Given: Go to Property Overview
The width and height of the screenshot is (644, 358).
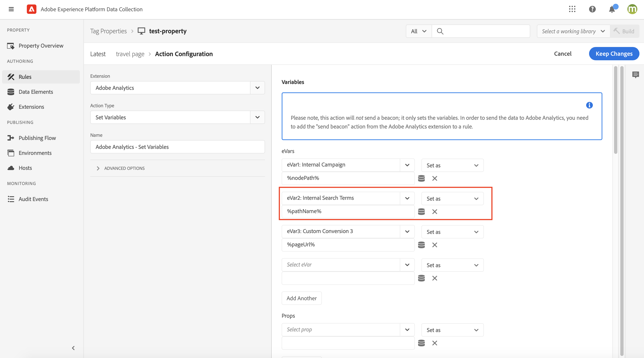Looking at the screenshot, I should pyautogui.click(x=41, y=46).
